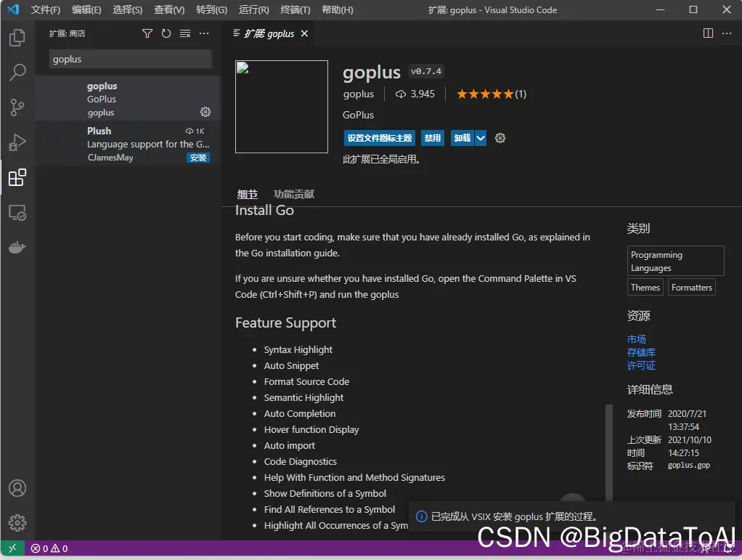Select Plush extension in results list

point(128,143)
